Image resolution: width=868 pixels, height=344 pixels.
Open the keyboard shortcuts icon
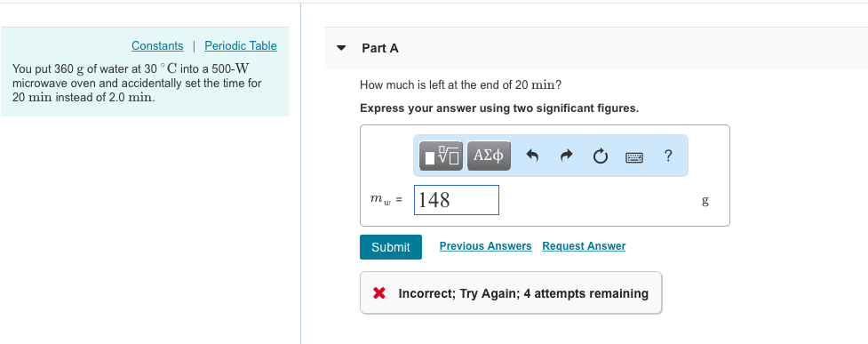coord(634,157)
